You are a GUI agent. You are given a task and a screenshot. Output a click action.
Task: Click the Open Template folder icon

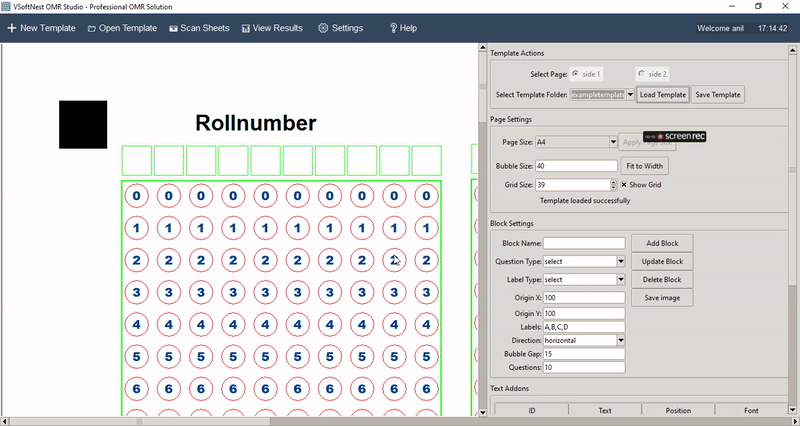pyautogui.click(x=92, y=28)
